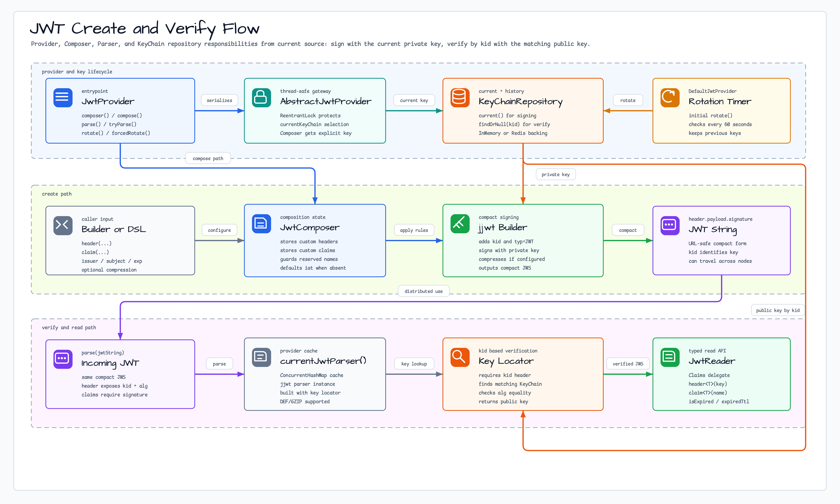
Task: Click the Builder or DSL gray icon
Action: coord(63,225)
